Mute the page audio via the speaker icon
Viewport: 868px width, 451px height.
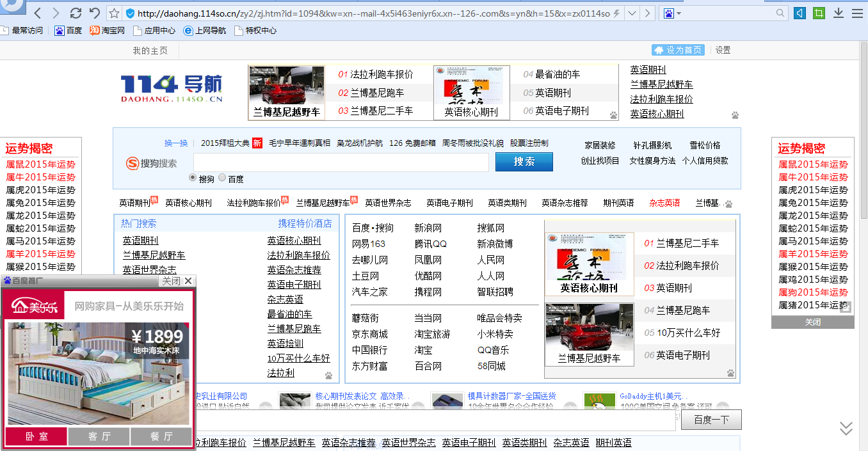pos(800,12)
